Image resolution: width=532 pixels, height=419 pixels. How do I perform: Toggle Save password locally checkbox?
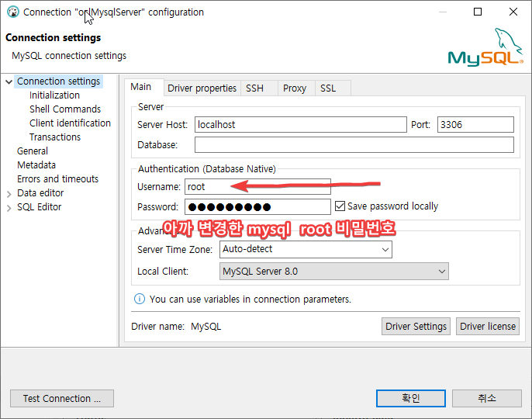[340, 206]
